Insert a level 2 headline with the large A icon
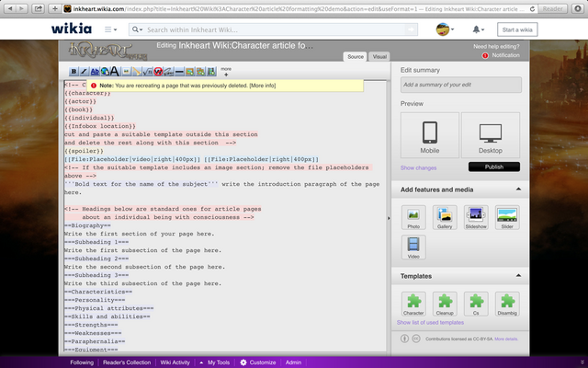Image resolution: width=588 pixels, height=368 pixels. tap(116, 72)
